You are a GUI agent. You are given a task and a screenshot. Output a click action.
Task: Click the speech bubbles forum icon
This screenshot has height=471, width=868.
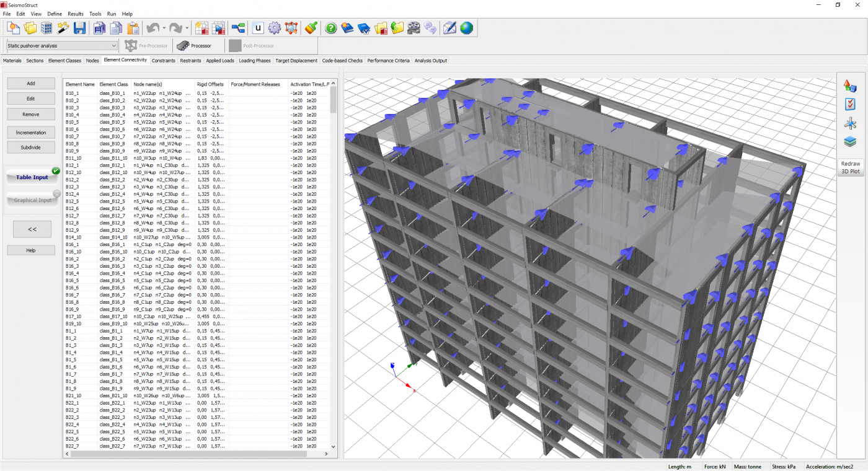[430, 28]
